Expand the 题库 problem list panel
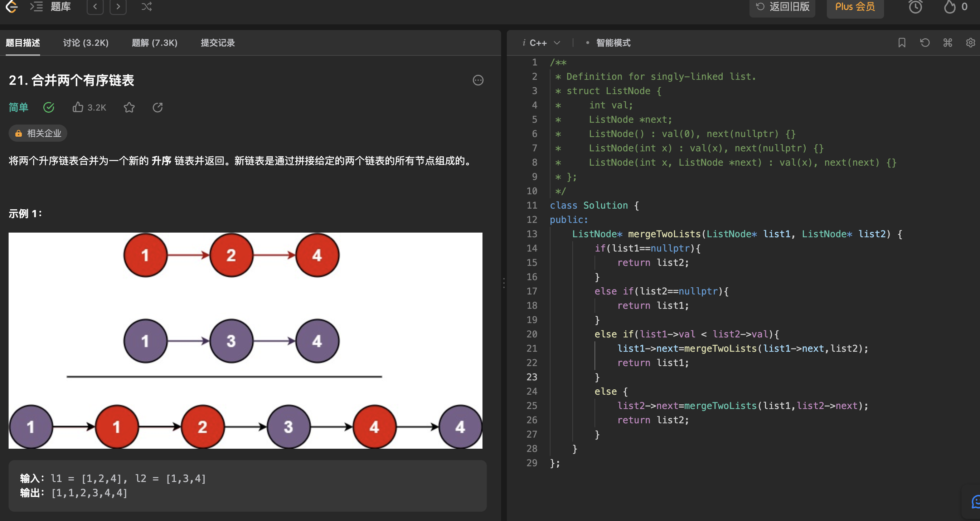Image resolution: width=980 pixels, height=521 pixels. click(51, 6)
